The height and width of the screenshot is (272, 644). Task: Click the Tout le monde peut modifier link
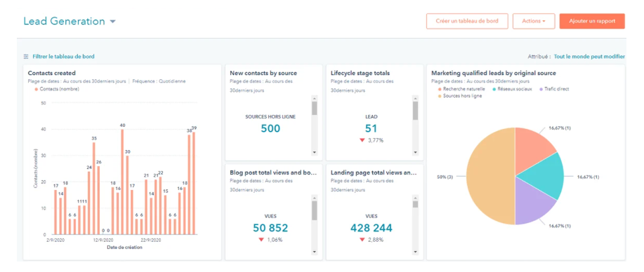click(x=589, y=57)
